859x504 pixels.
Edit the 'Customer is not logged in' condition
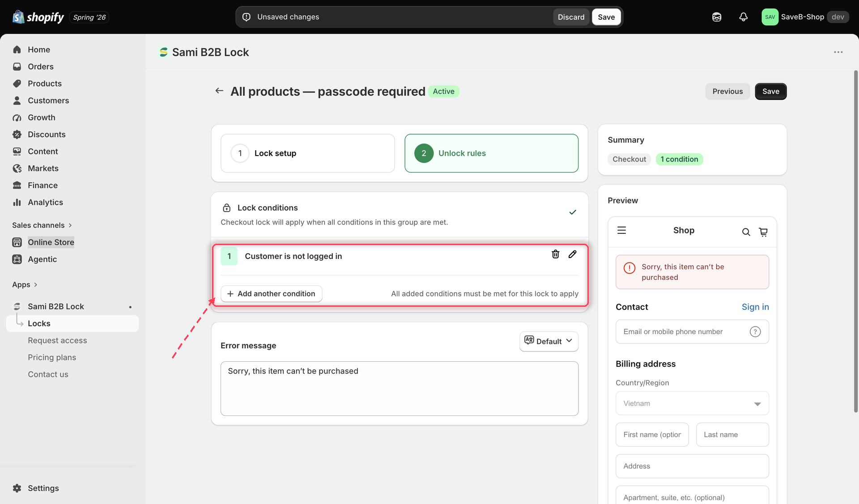(x=572, y=254)
